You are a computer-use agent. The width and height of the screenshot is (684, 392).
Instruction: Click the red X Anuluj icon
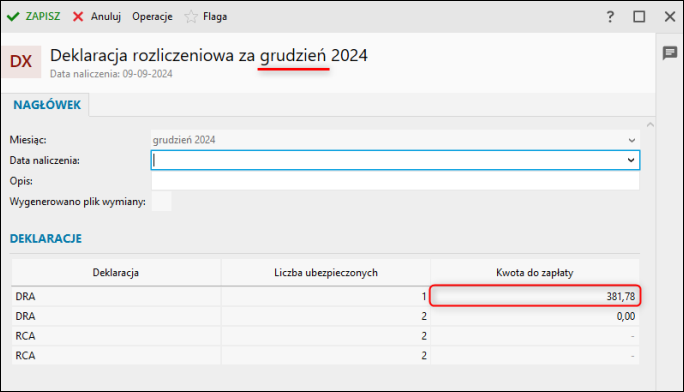(78, 17)
